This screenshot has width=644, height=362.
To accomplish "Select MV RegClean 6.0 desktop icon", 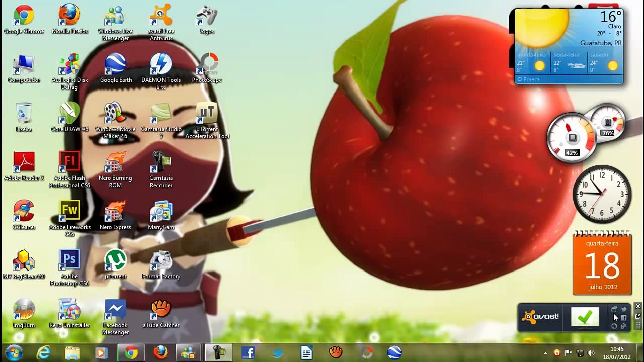I will click(24, 265).
